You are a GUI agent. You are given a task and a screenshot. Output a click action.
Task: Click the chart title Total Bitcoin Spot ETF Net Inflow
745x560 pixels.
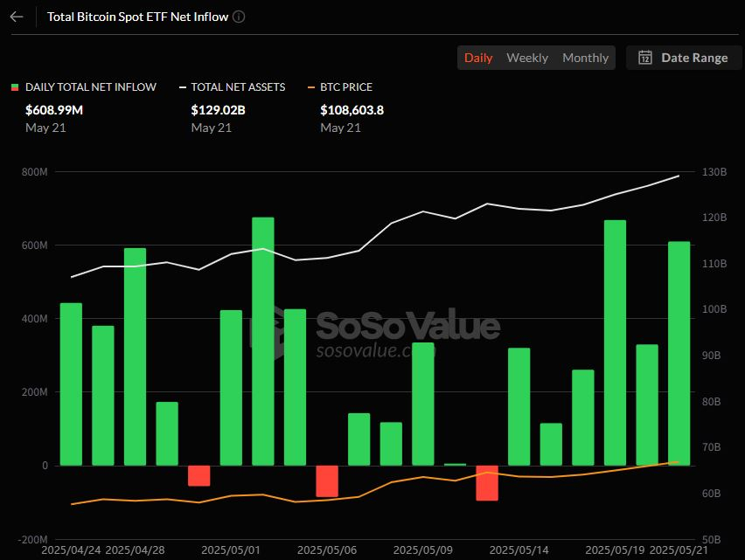(139, 17)
